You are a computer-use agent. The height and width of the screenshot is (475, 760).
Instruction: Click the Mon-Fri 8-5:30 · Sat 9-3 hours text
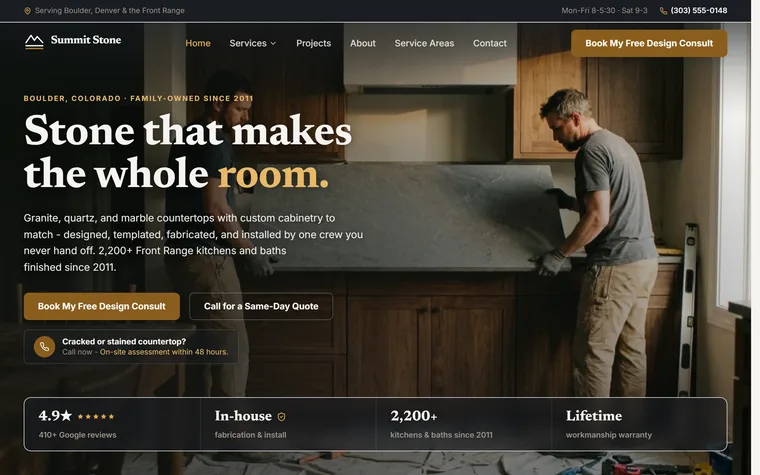pos(604,11)
